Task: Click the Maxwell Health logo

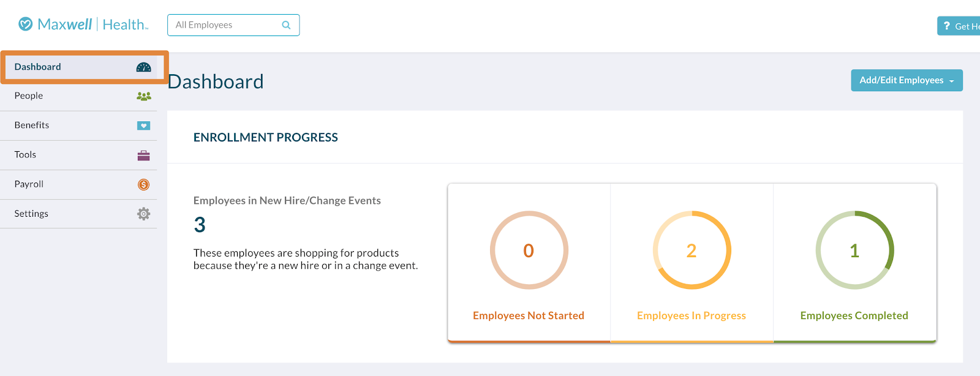Action: 83,24
